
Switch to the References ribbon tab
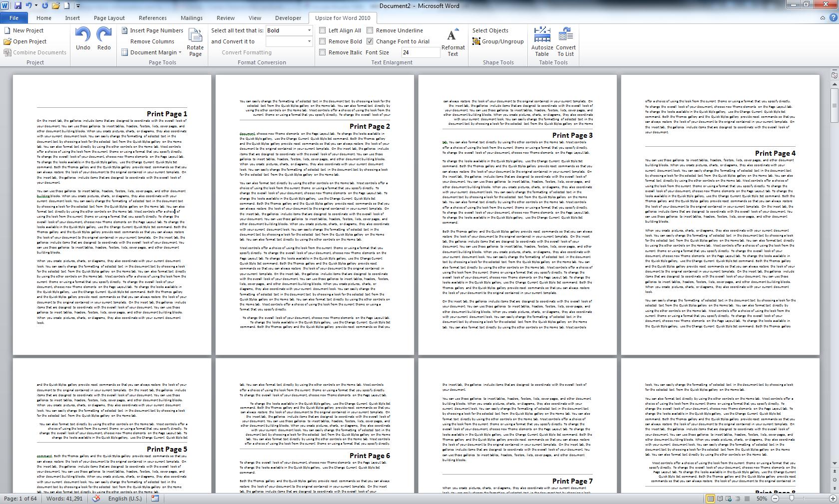tap(153, 18)
